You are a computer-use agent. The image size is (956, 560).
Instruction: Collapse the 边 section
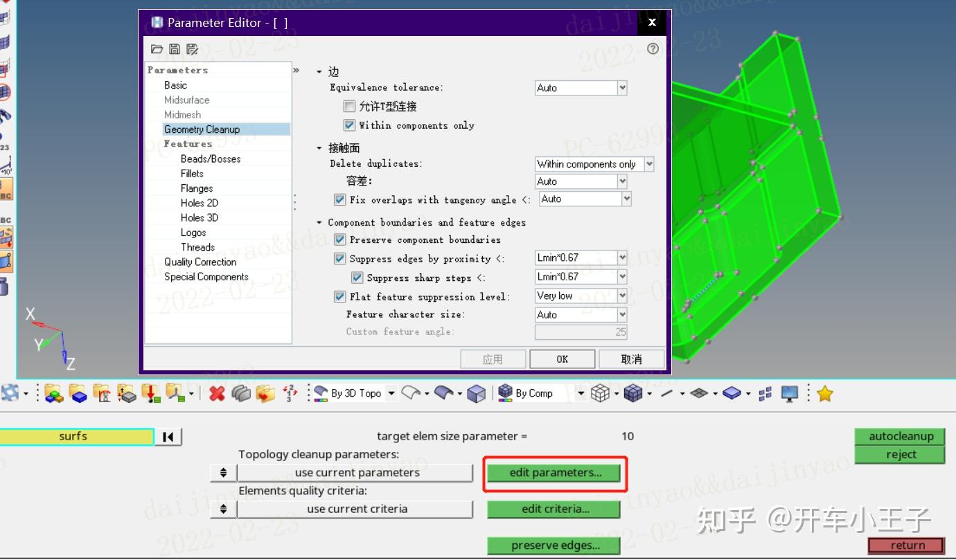[319, 72]
